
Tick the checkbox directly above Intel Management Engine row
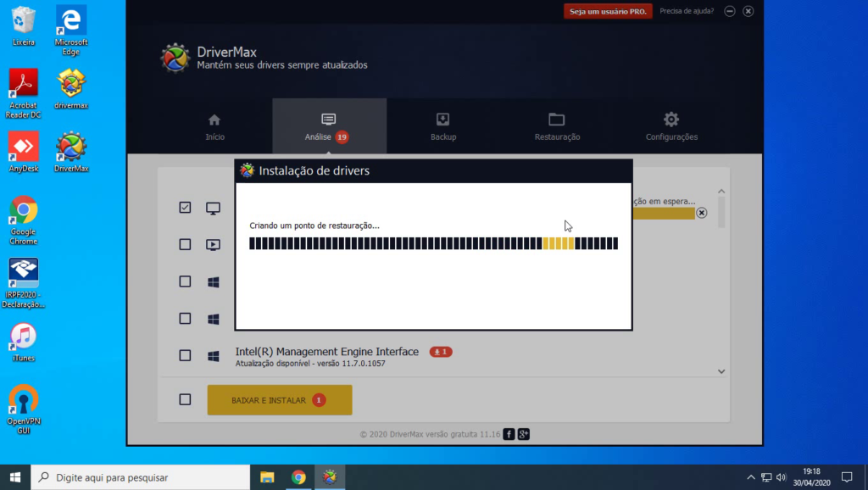(x=185, y=319)
